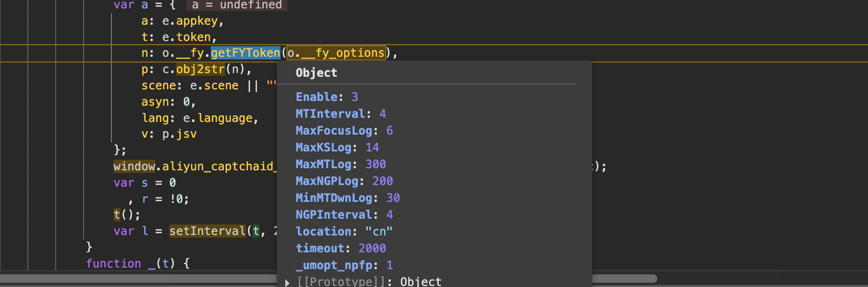The image size is (868, 287).
Task: Select the MaxFocusLog property row
Action: point(344,131)
